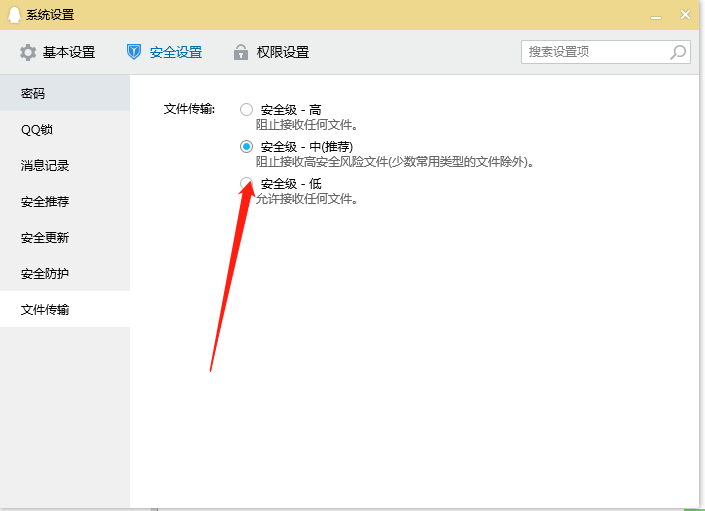Select 文件传输 in the sidebar
The height and width of the screenshot is (511, 705).
(65, 309)
